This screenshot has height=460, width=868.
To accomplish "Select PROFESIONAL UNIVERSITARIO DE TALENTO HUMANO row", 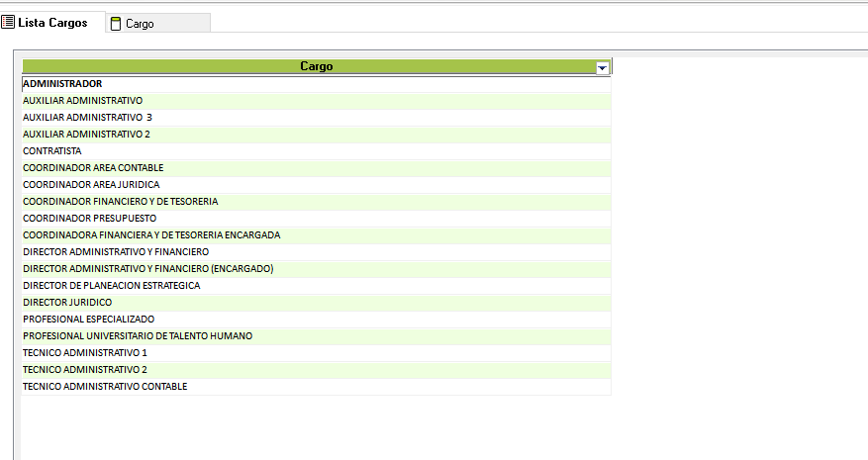I will pyautogui.click(x=138, y=336).
